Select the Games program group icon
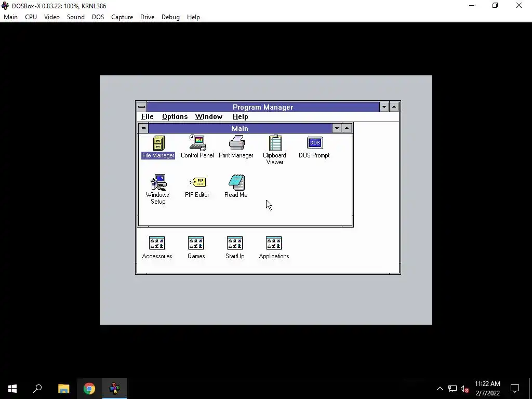Viewport: 532px width, 399px height. click(196, 243)
